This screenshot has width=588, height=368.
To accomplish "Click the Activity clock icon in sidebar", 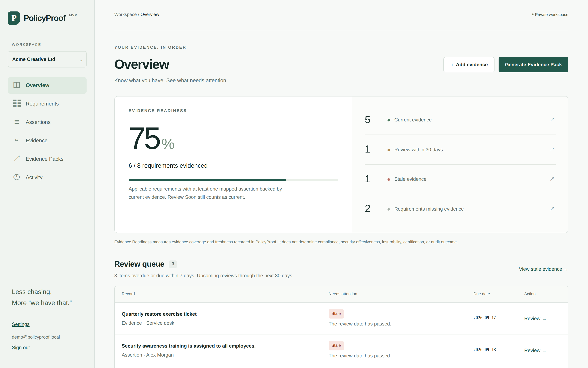I will point(17,177).
